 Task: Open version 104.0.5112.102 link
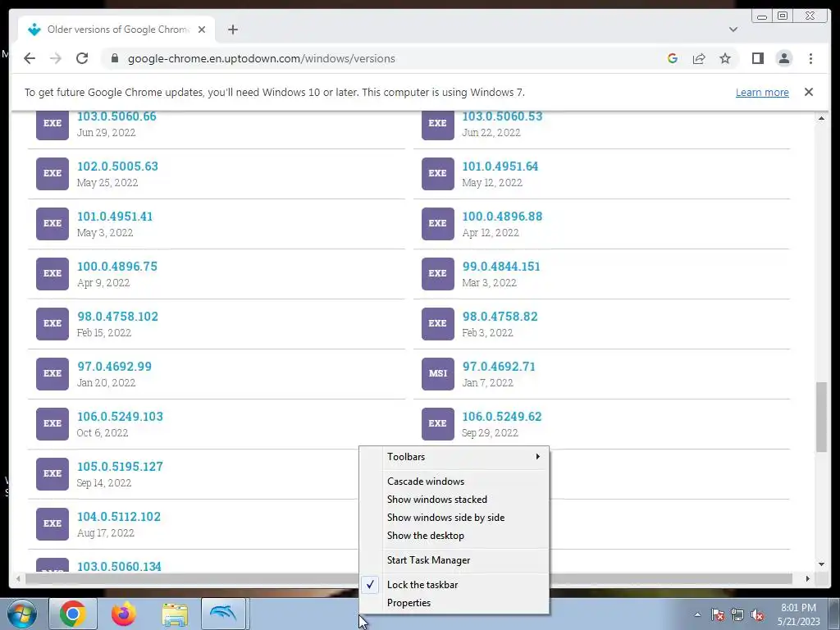119,517
